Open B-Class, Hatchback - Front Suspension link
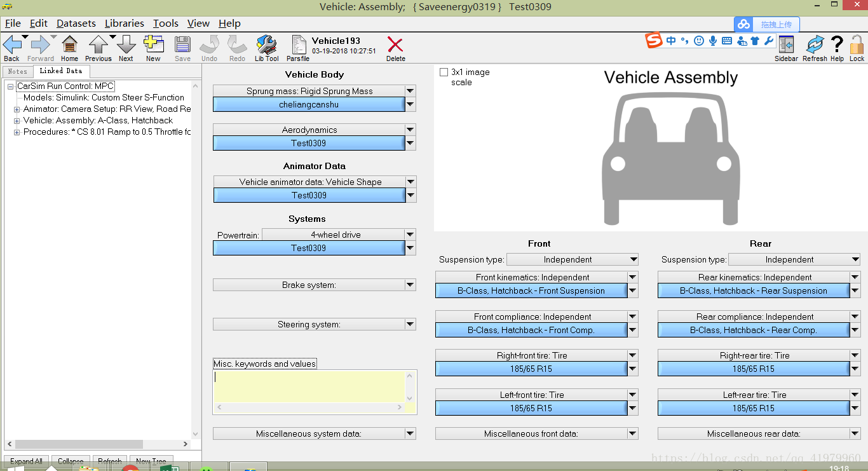This screenshot has width=868, height=471. (531, 290)
